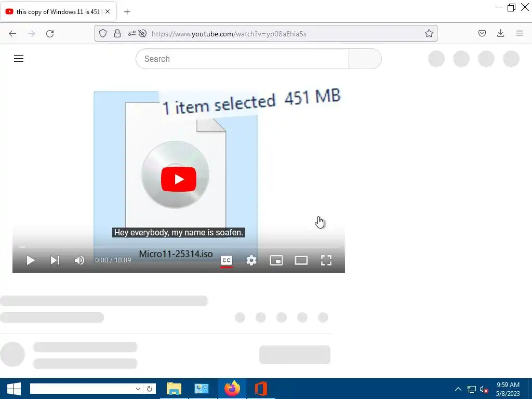The width and height of the screenshot is (532, 399).
Task: Launch Office from taskbar
Action: [x=261, y=389]
